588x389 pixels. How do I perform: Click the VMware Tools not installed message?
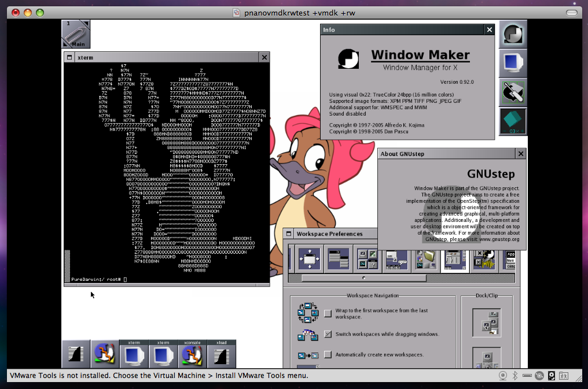click(159, 376)
